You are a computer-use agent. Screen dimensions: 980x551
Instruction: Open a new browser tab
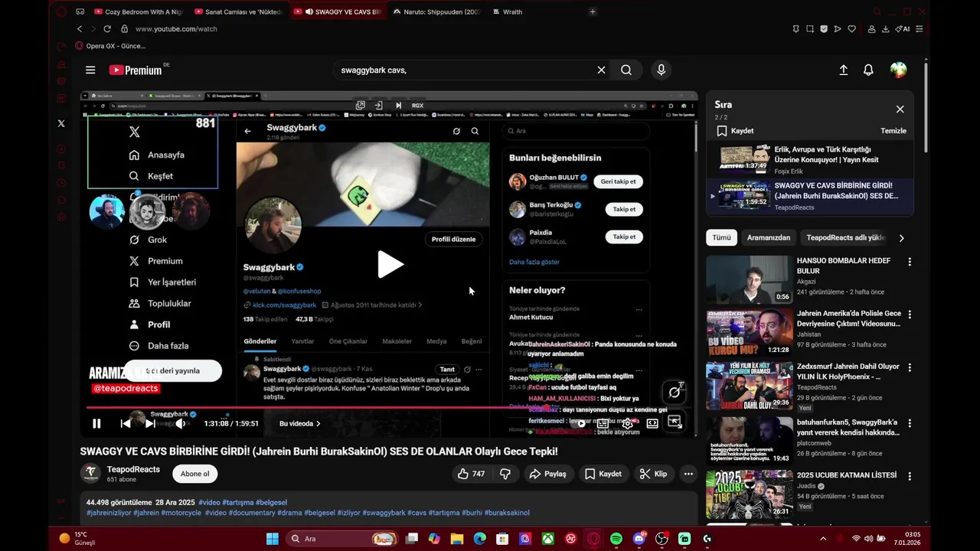593,11
